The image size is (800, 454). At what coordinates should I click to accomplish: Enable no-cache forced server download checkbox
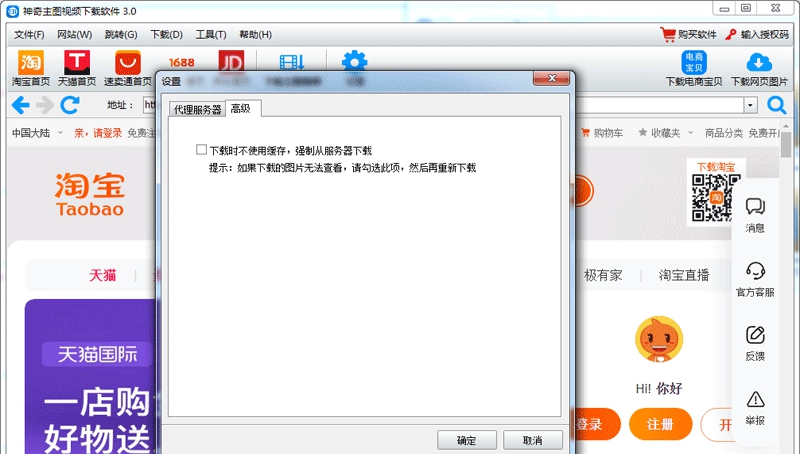pyautogui.click(x=202, y=149)
